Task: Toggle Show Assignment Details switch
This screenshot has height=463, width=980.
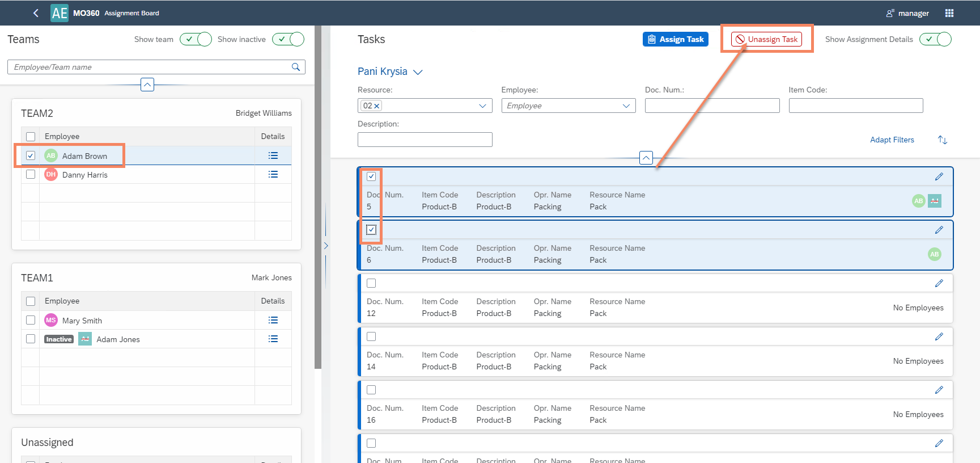Action: point(935,39)
